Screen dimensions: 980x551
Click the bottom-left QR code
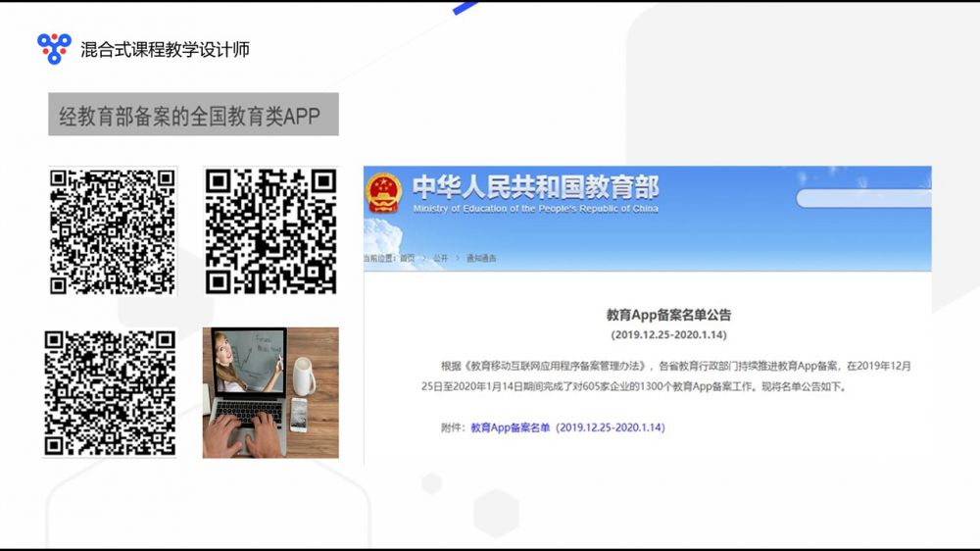click(x=111, y=393)
